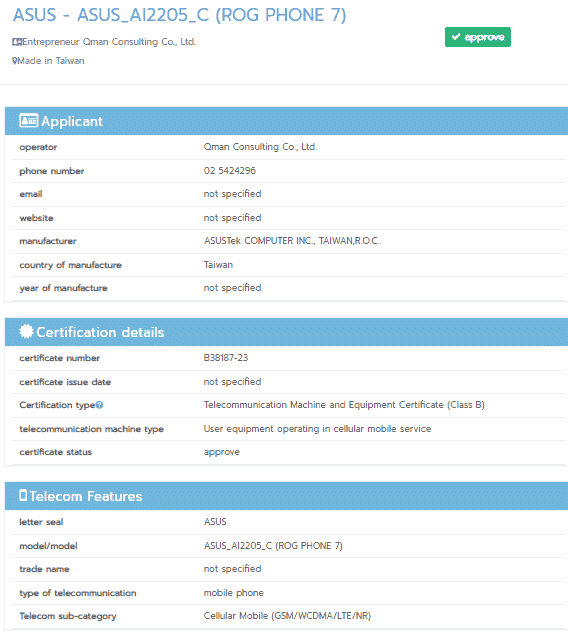Click year of manufacture value not specified
Screen dimensions: 568x635
click(x=232, y=288)
